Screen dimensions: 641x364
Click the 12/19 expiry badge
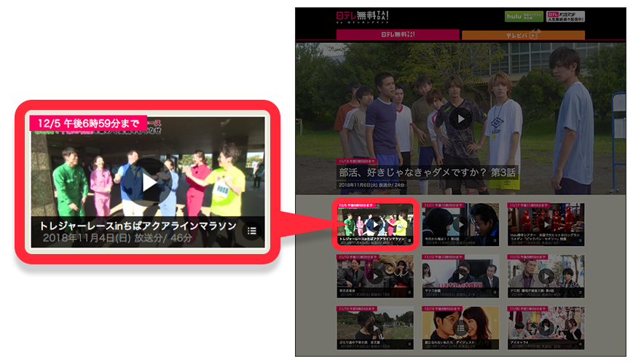442,309
